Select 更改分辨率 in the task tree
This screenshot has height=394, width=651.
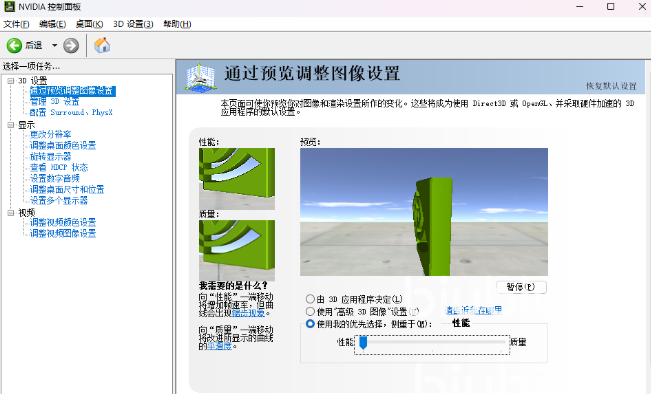tap(51, 135)
